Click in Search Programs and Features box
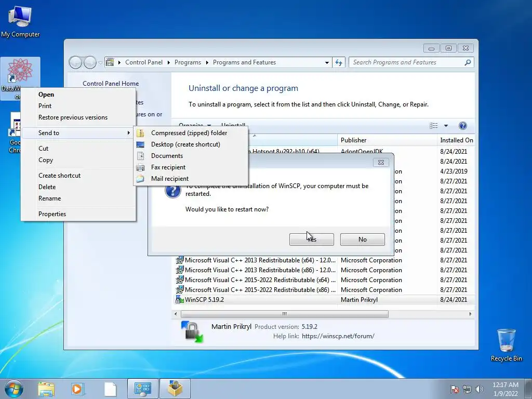532x399 pixels. [405, 62]
